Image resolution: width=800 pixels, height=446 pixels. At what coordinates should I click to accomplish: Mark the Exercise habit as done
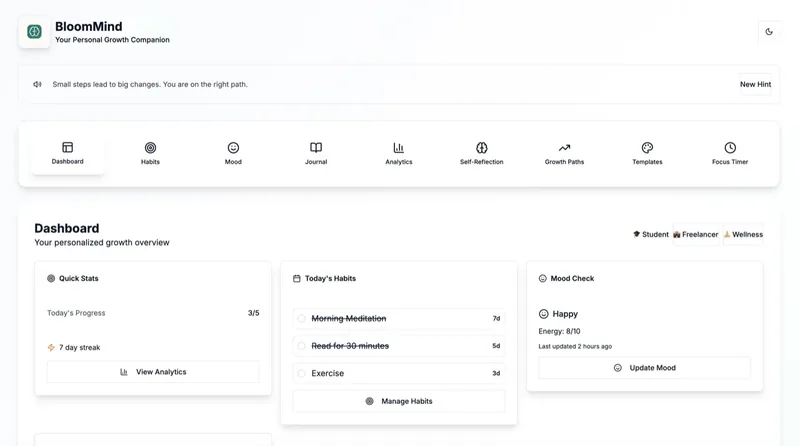coord(302,374)
